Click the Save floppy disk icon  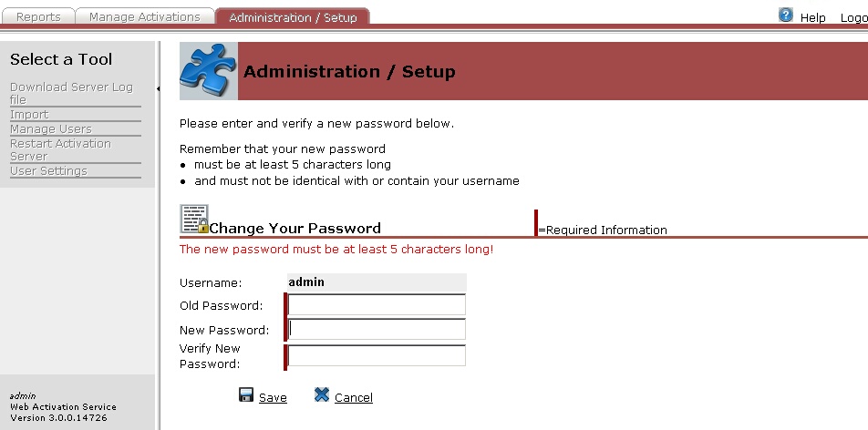tap(246, 394)
